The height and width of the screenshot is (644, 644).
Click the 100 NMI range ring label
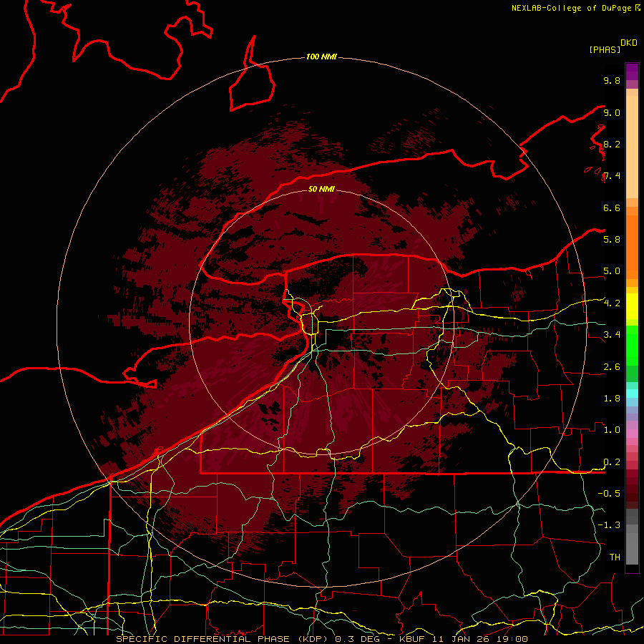(x=321, y=57)
